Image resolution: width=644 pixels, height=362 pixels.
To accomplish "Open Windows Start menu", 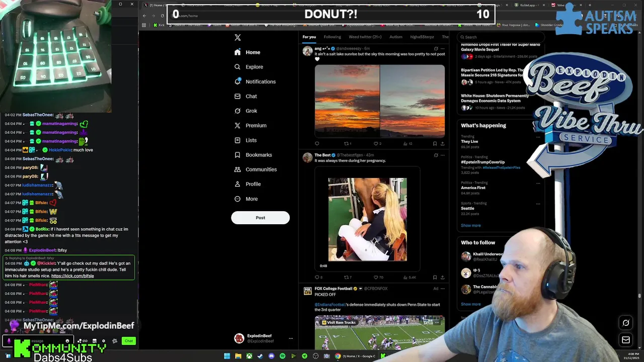I will tap(227, 356).
